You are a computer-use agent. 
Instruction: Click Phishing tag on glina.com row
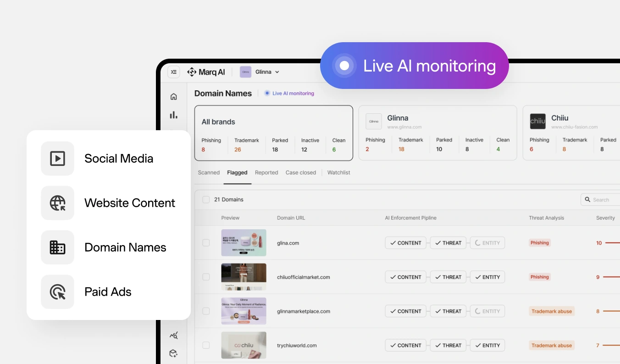[x=540, y=243]
